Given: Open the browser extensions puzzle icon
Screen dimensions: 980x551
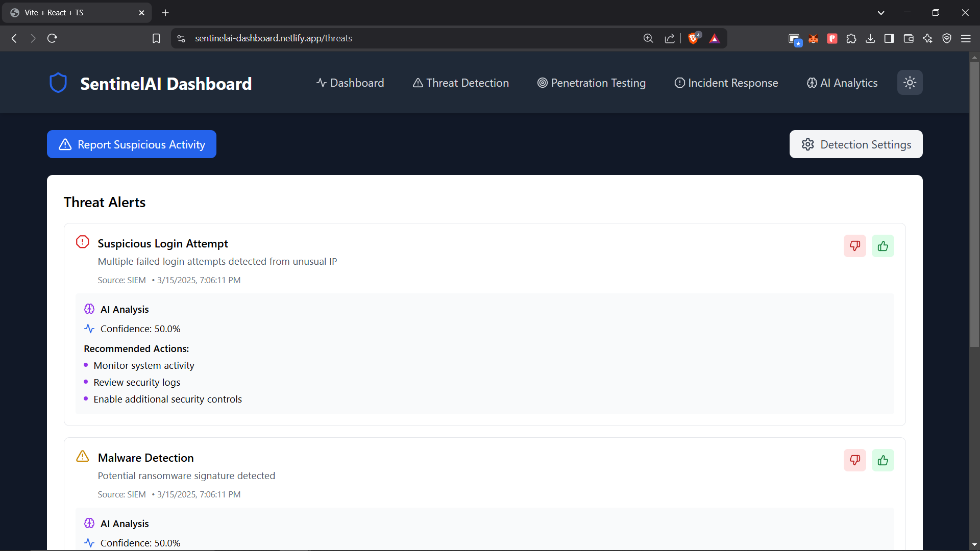Looking at the screenshot, I should (x=851, y=38).
